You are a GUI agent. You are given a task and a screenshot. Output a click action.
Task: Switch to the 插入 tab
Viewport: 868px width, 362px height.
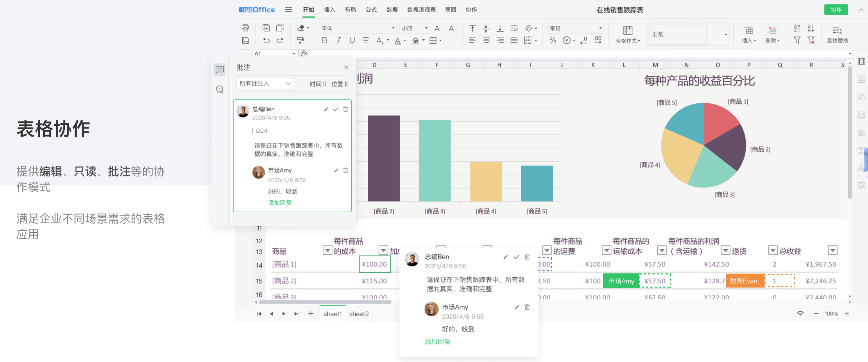329,10
